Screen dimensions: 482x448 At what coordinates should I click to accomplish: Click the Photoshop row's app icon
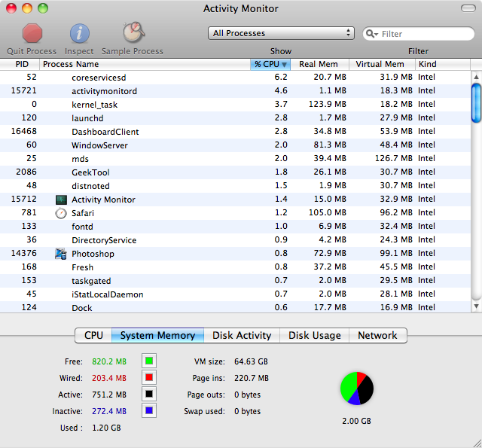click(x=61, y=254)
